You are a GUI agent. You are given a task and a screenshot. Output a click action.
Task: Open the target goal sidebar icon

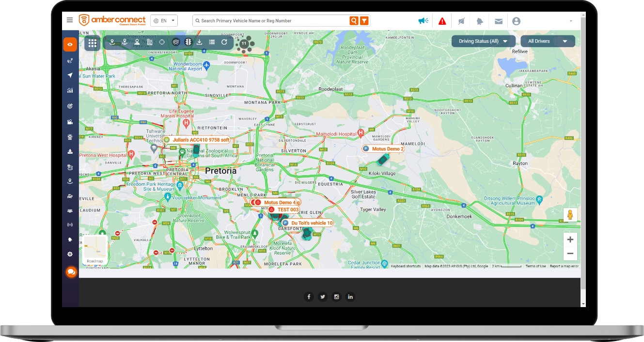click(70, 106)
